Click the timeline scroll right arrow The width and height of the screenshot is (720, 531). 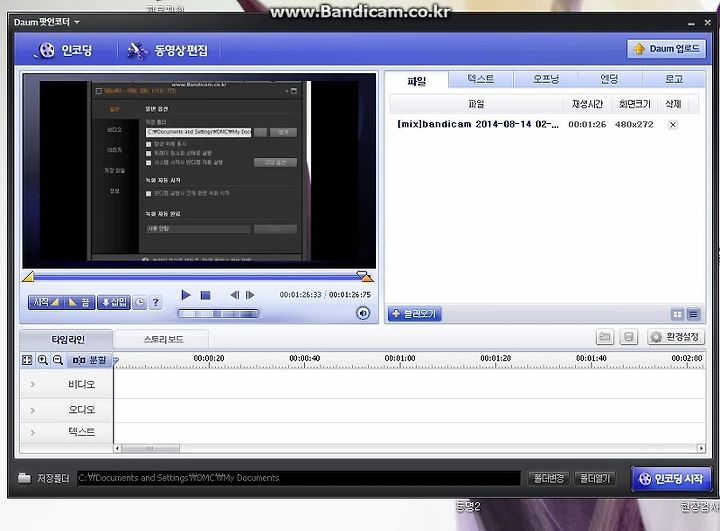point(701,448)
